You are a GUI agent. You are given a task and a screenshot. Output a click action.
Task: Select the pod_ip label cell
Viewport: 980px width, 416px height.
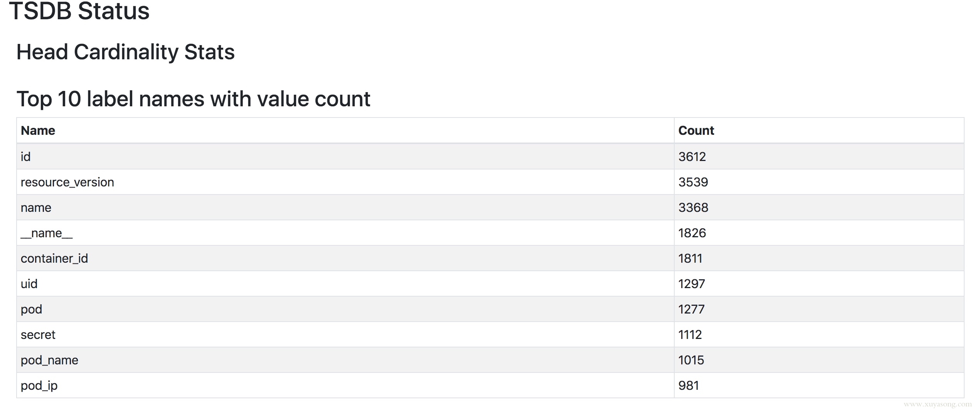pos(39,386)
